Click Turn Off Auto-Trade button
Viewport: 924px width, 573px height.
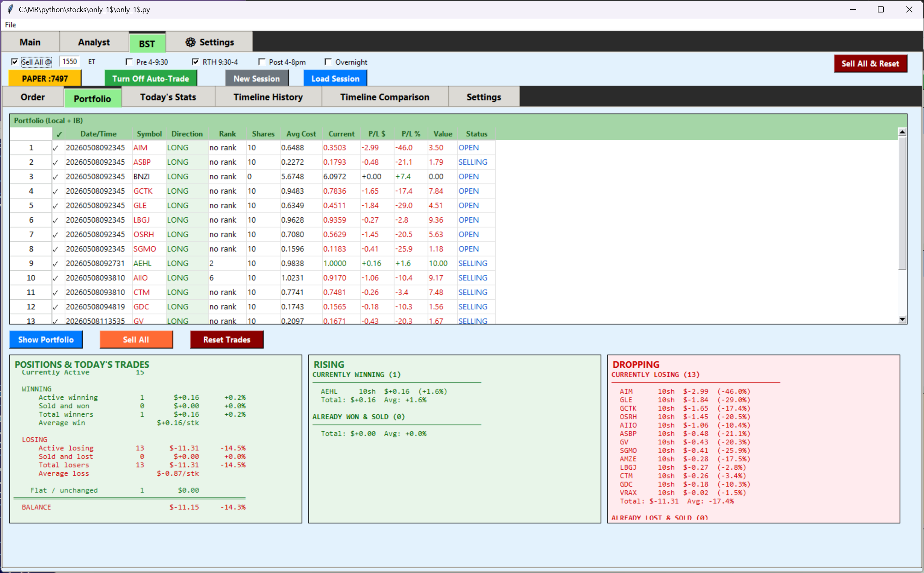[151, 78]
